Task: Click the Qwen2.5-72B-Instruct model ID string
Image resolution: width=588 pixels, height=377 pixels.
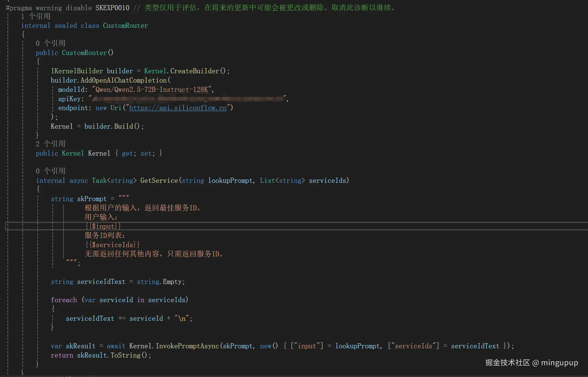Action: 152,90
